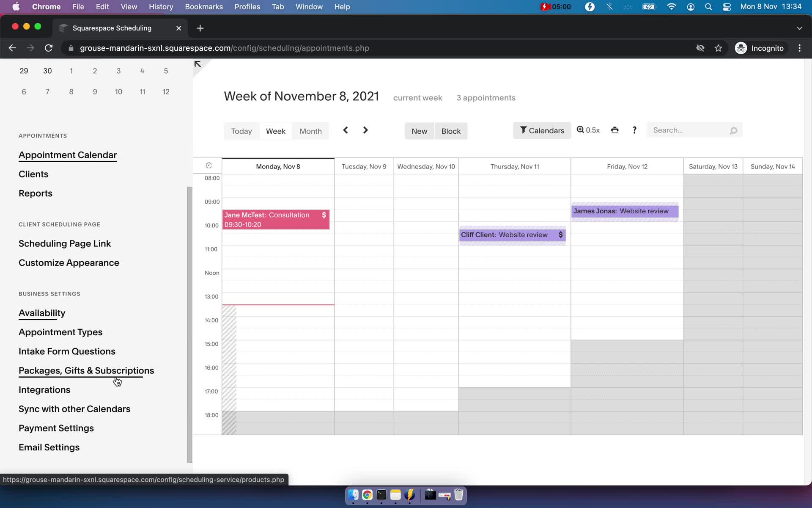Image resolution: width=812 pixels, height=508 pixels.
Task: Open Sync with other Calendars
Action: [x=74, y=409]
